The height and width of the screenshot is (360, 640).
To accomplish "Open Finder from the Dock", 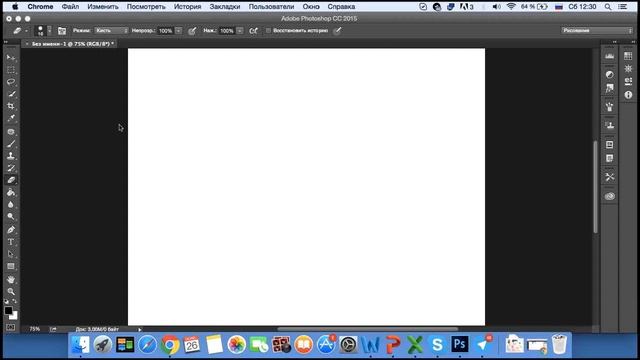I will tap(80, 345).
